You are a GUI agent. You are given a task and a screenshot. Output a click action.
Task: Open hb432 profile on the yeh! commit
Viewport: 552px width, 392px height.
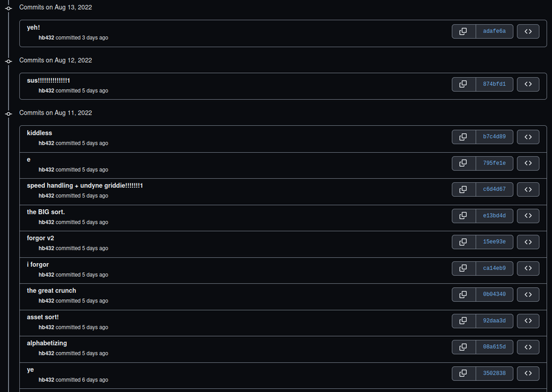pyautogui.click(x=46, y=37)
